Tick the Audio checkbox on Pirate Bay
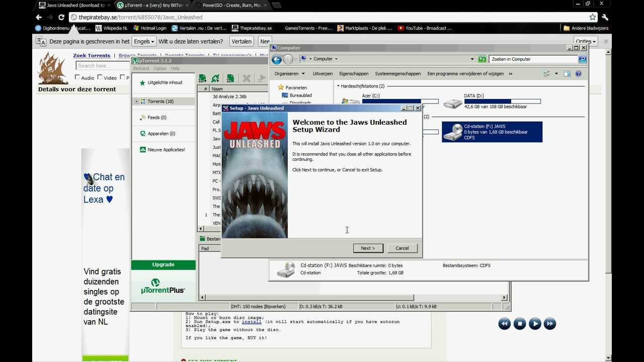The image size is (644, 362). point(77,77)
